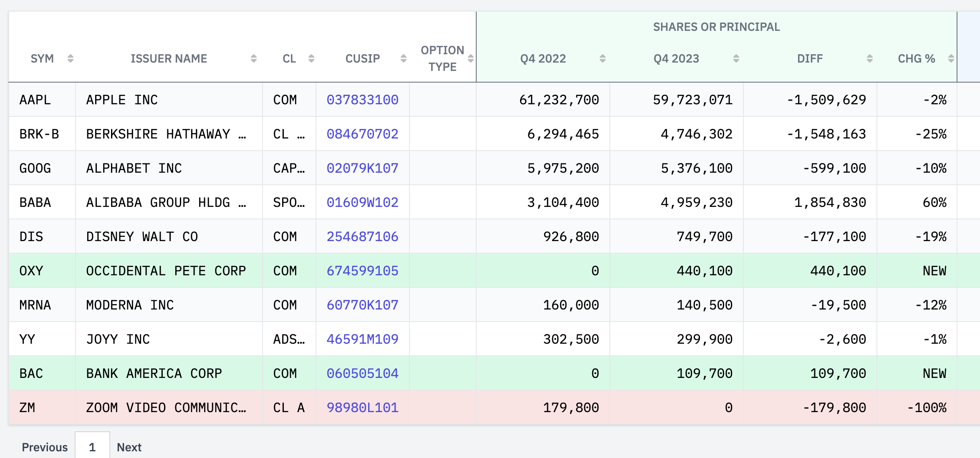980x458 pixels.
Task: Follow Alphabet CUSIP 02079K107 link
Action: (362, 168)
